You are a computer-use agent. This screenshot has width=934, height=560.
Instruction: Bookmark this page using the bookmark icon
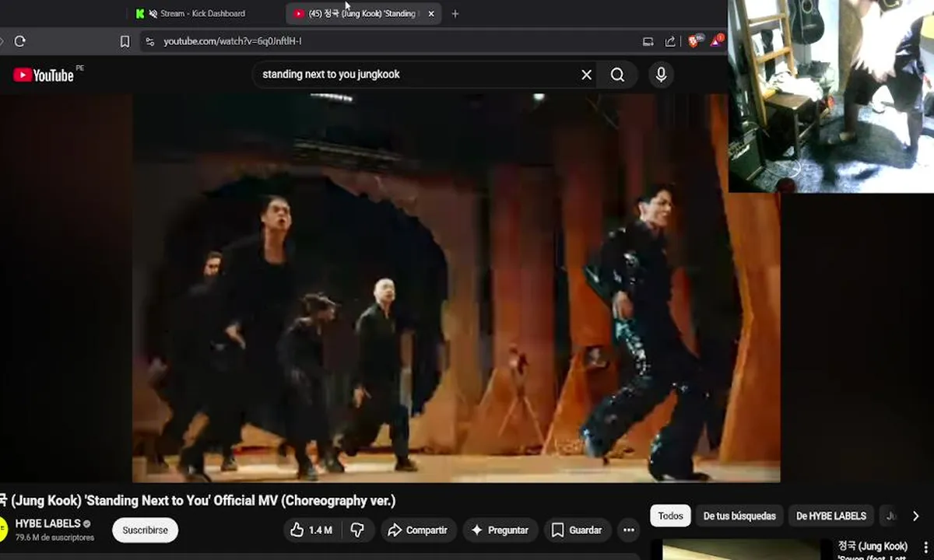(x=125, y=41)
